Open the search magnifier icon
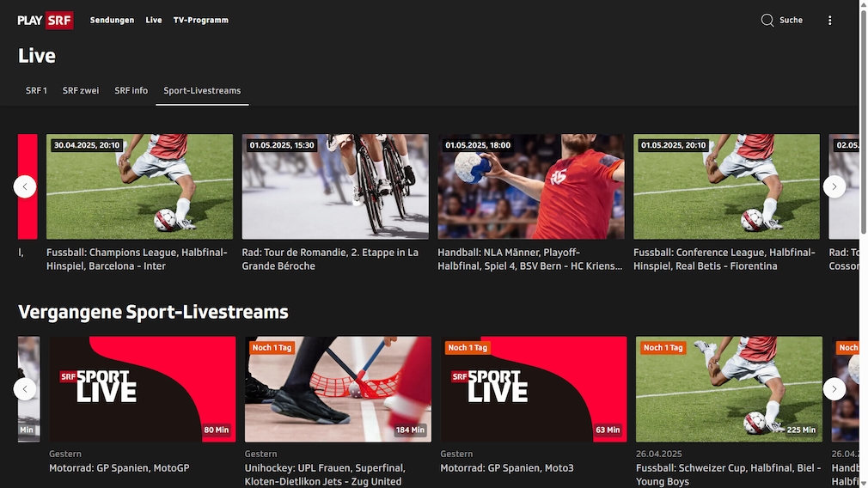868x488 pixels. (767, 20)
